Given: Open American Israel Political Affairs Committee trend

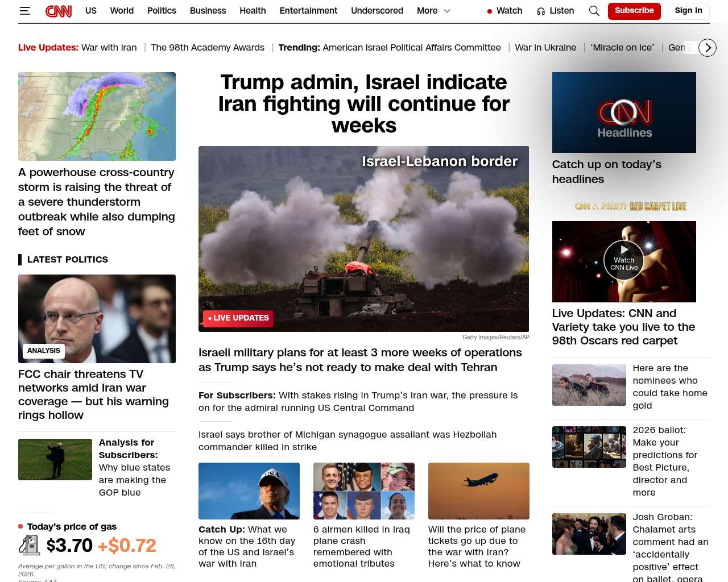Looking at the screenshot, I should [x=412, y=48].
